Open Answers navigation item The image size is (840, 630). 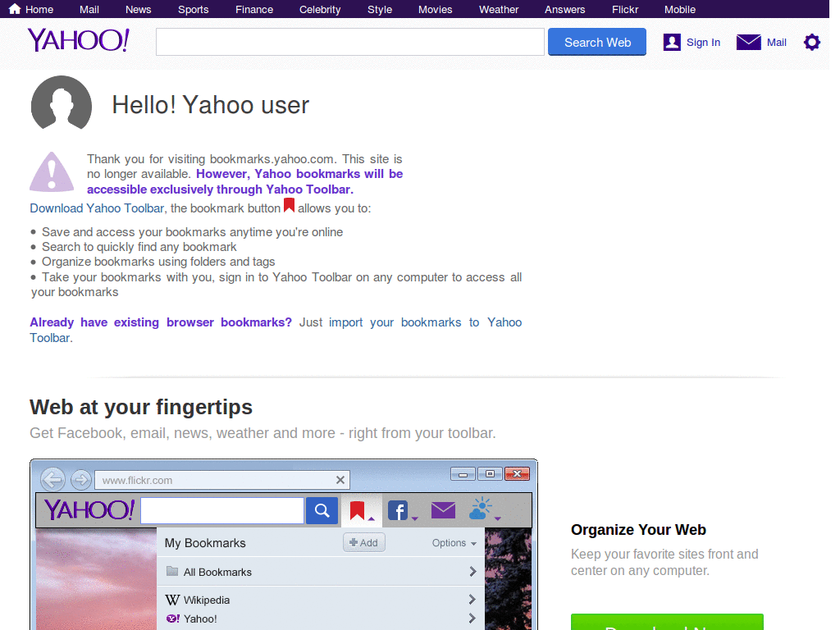tap(564, 10)
